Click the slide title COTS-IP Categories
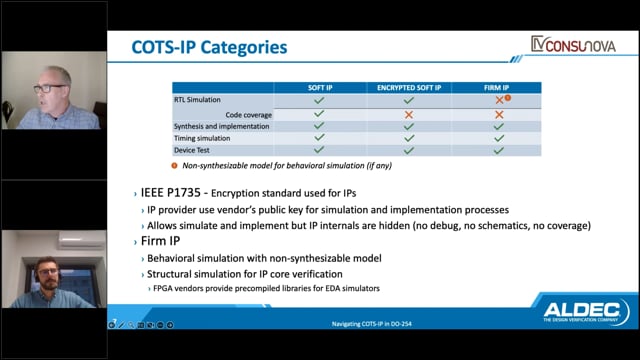 (209, 47)
